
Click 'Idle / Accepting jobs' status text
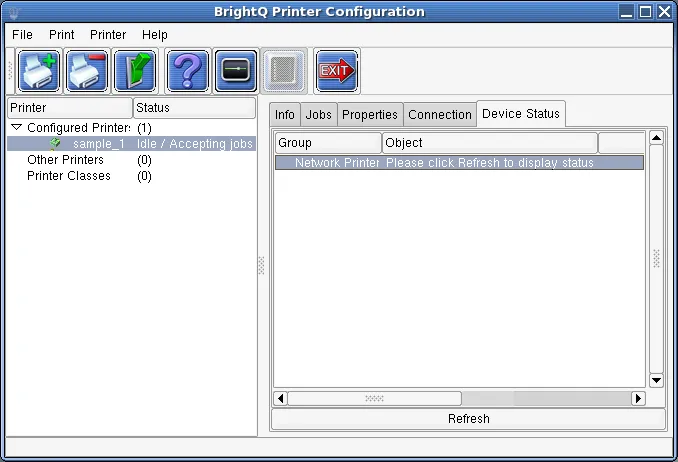coord(195,144)
